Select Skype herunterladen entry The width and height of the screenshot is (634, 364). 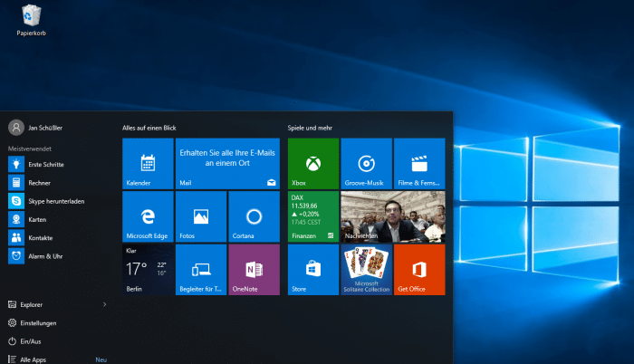pos(56,201)
